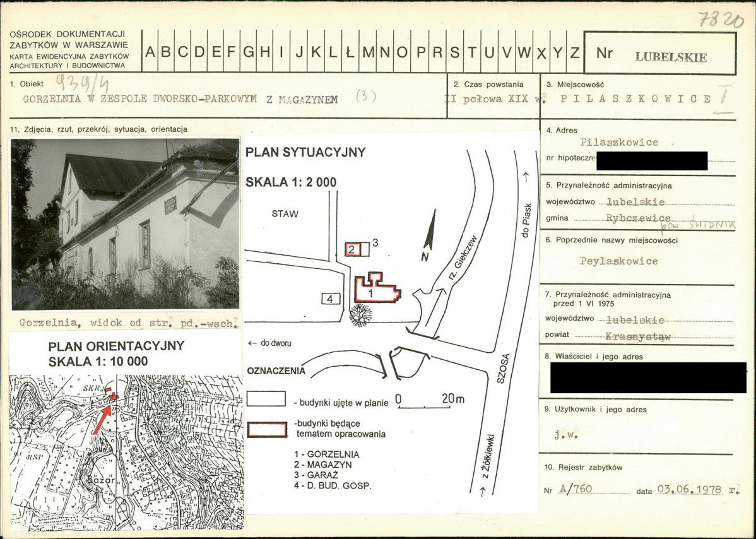Viewport: 756px width, 539px height.
Task: Click the LUBELSKIE number box
Action: [660, 53]
